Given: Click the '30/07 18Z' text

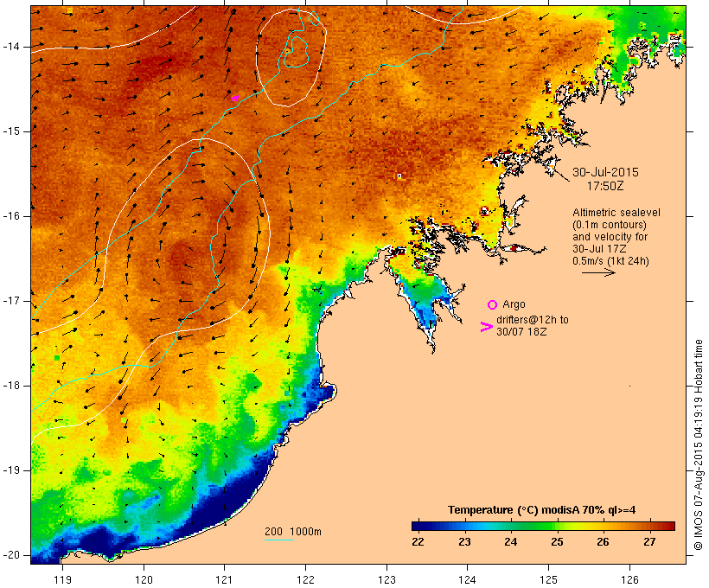Looking at the screenshot, I should pos(521,331).
